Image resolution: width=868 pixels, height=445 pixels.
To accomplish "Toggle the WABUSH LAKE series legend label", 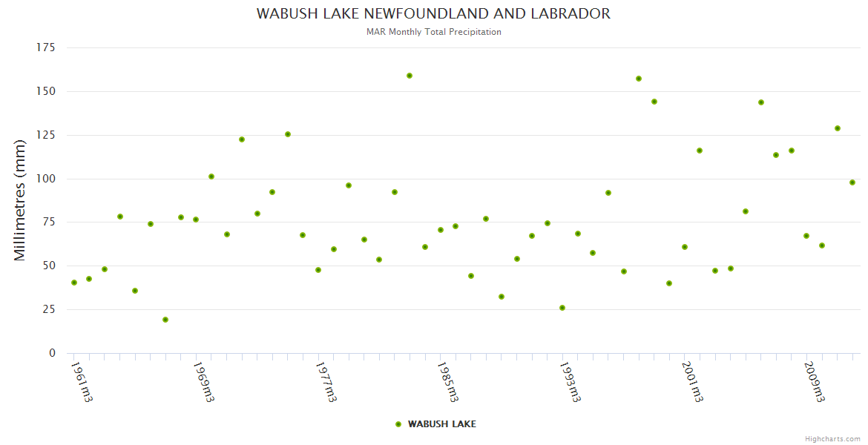I will click(x=441, y=424).
